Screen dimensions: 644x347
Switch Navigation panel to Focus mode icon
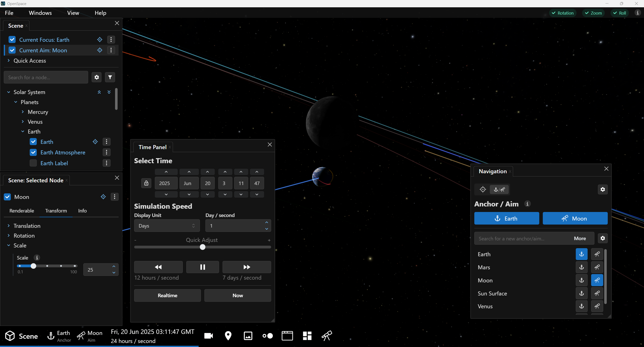click(483, 189)
